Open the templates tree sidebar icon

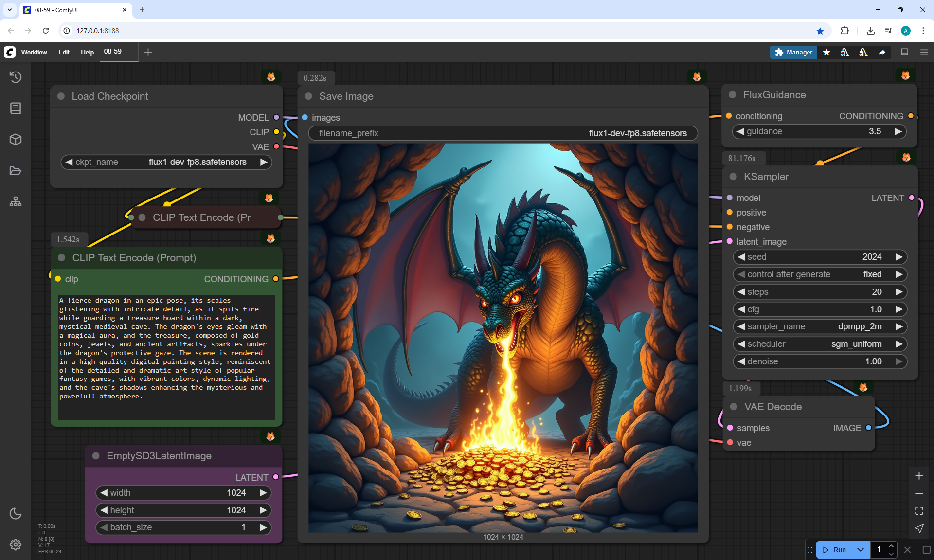click(x=16, y=201)
